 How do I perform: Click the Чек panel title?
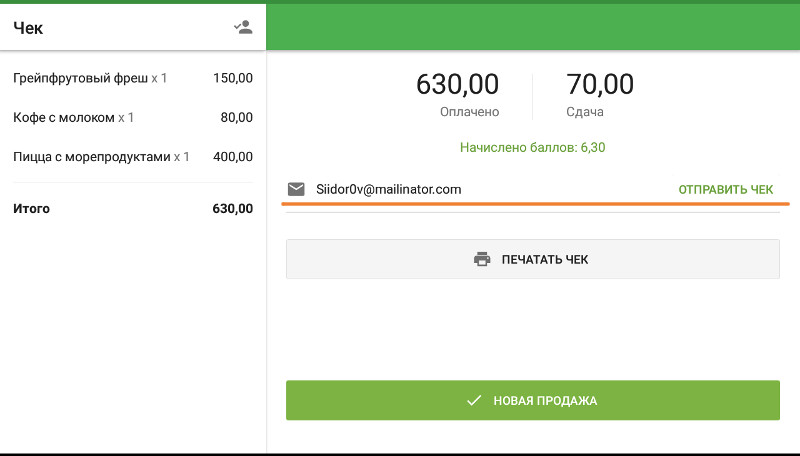[x=28, y=28]
